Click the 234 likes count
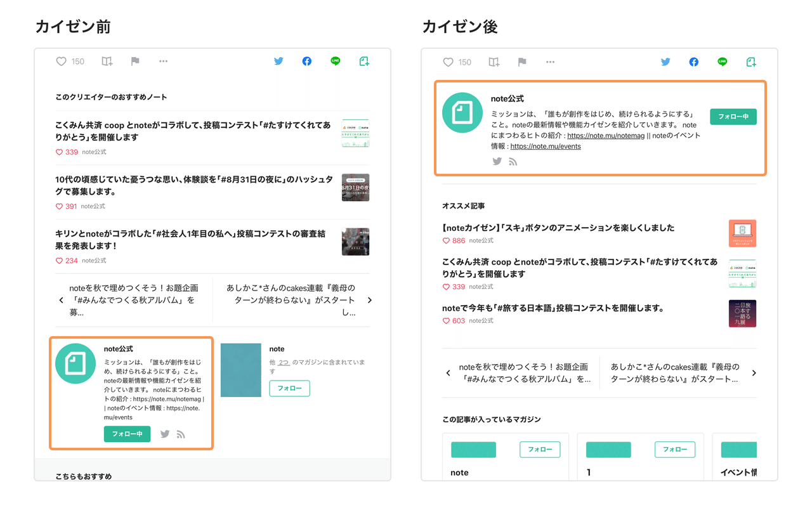 tap(72, 261)
